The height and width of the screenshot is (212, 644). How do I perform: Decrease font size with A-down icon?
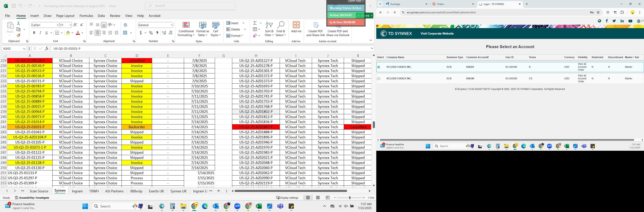point(82,25)
